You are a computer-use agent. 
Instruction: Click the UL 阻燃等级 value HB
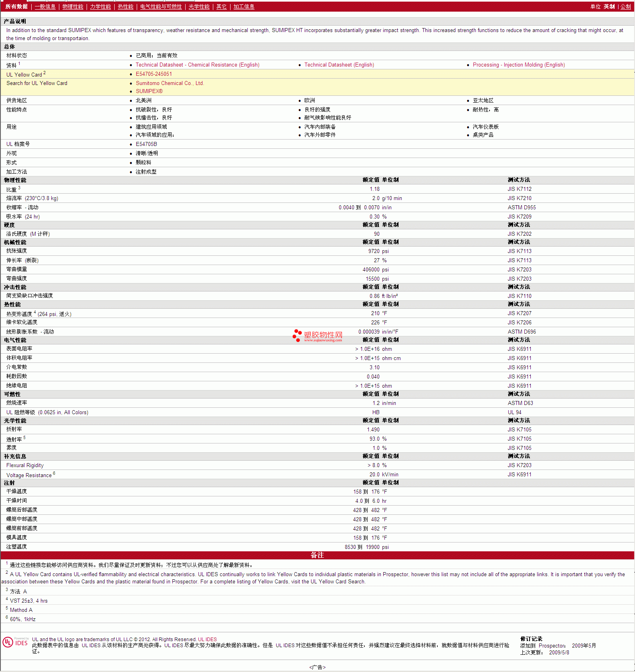click(376, 413)
